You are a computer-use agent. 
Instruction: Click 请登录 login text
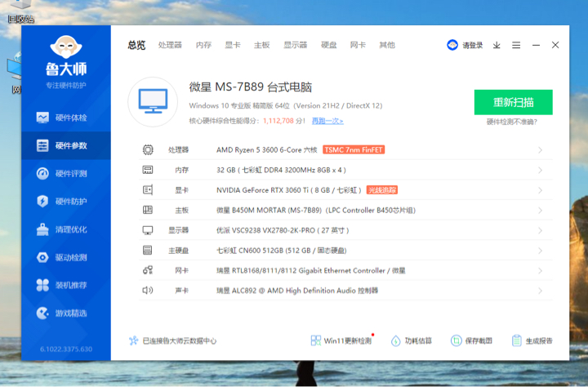473,46
